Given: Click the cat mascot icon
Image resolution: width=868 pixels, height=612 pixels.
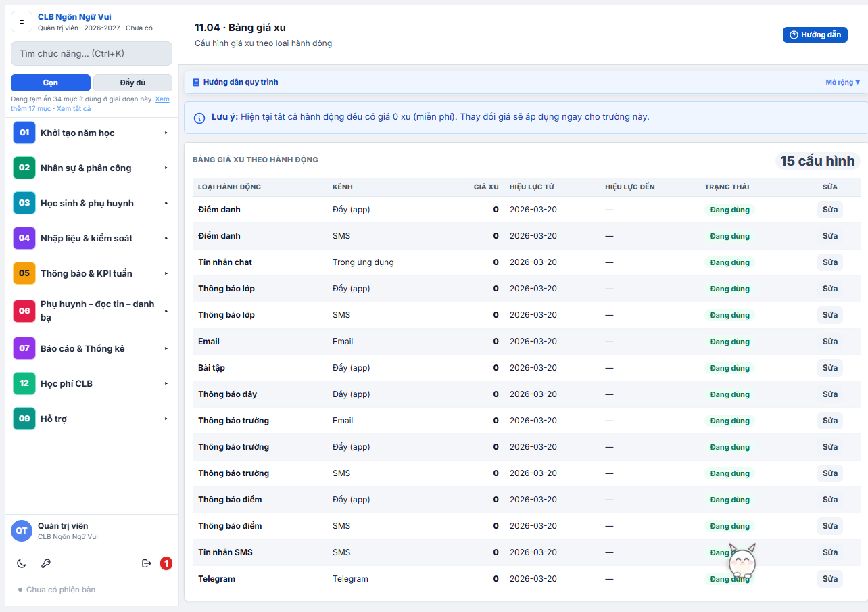Looking at the screenshot, I should (742, 560).
